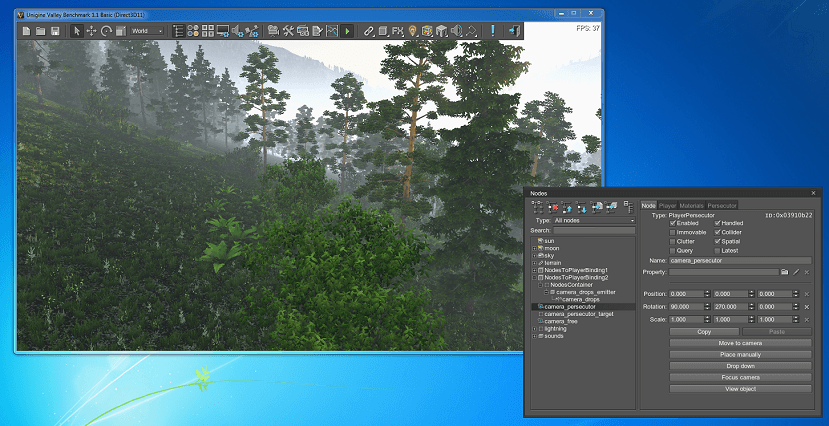Expand the sounds node
Viewport: 829px width, 426px height.
point(535,336)
